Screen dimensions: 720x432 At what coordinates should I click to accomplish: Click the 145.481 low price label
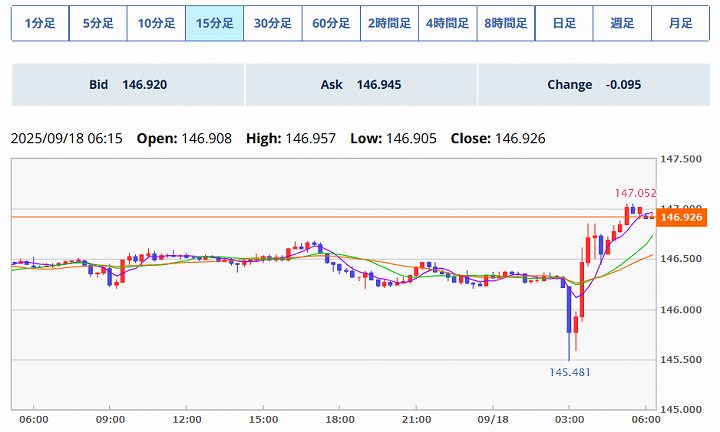click(569, 372)
